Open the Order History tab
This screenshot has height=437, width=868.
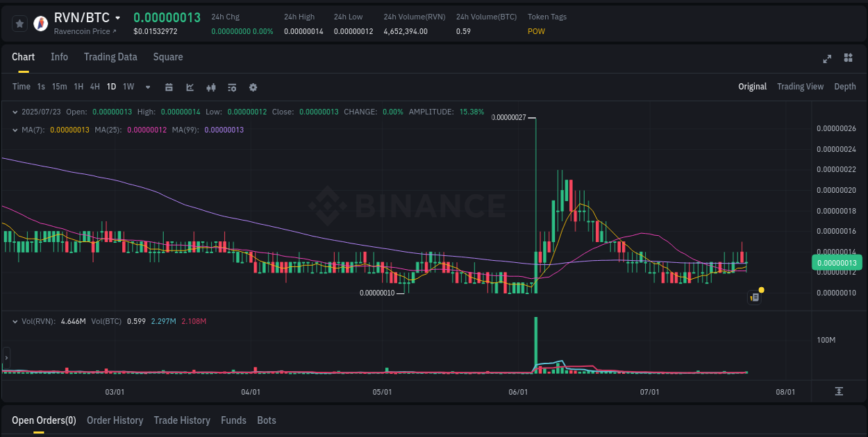(115, 420)
